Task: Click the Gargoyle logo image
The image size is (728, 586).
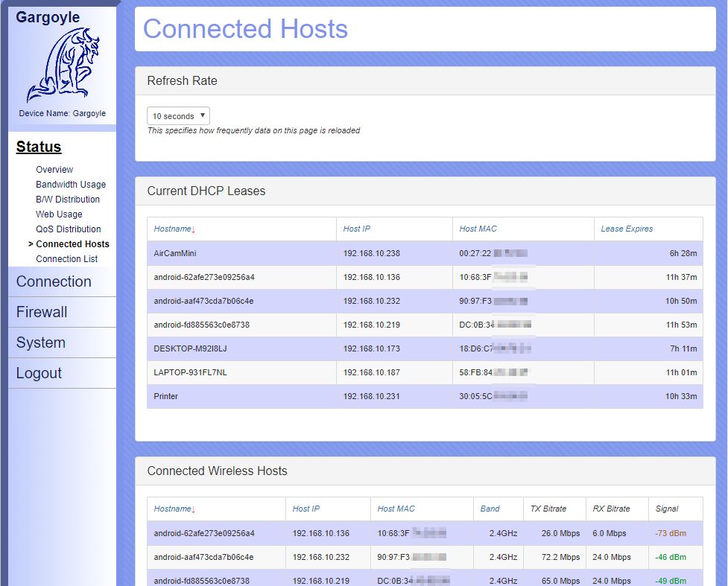Action: (x=63, y=66)
